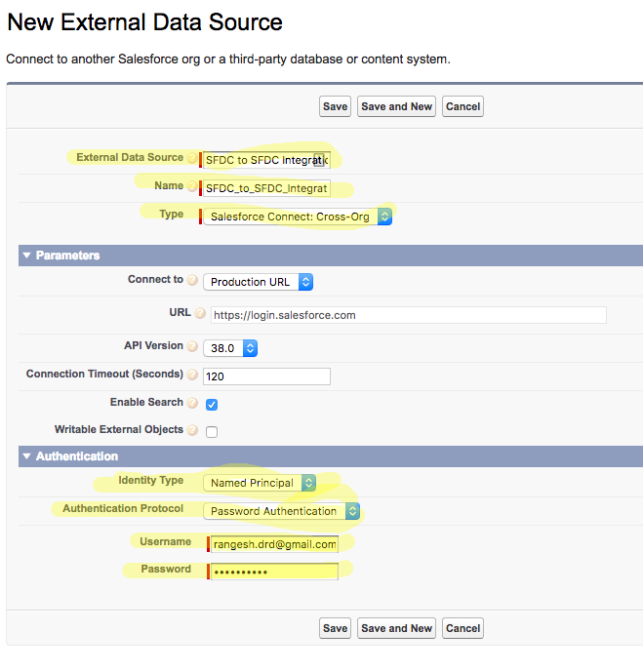
Task: Change the API Version 38.0 dropdown
Action: click(x=230, y=348)
